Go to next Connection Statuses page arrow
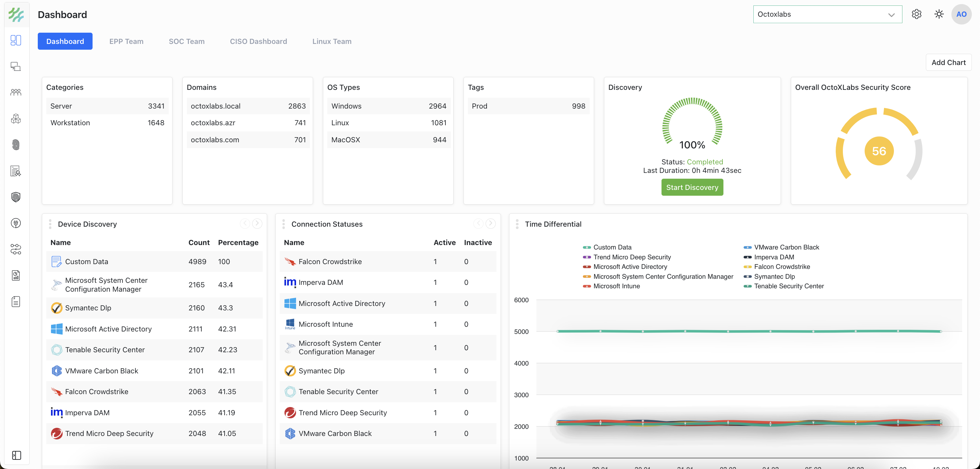 [x=490, y=224]
